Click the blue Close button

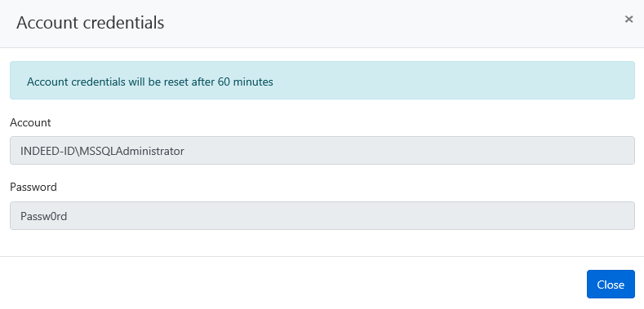point(611,284)
